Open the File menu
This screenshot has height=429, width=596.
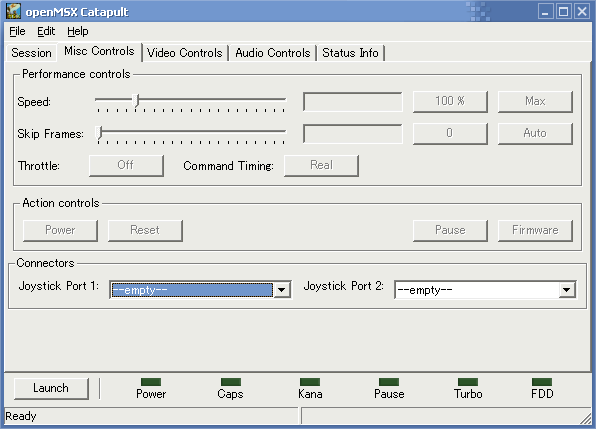(17, 31)
